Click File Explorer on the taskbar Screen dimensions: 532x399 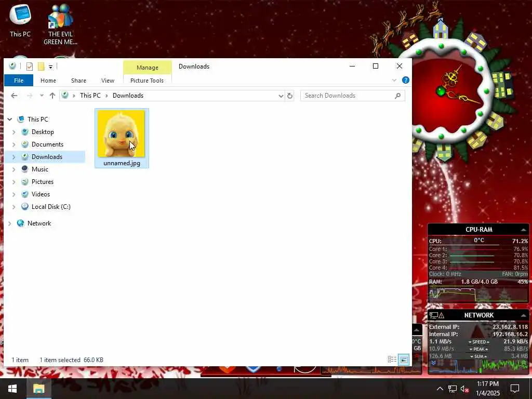(x=38, y=389)
